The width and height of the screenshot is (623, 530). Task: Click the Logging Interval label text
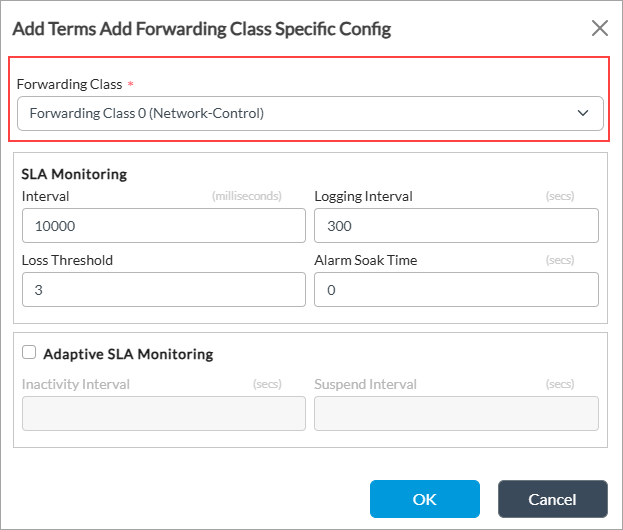363,196
